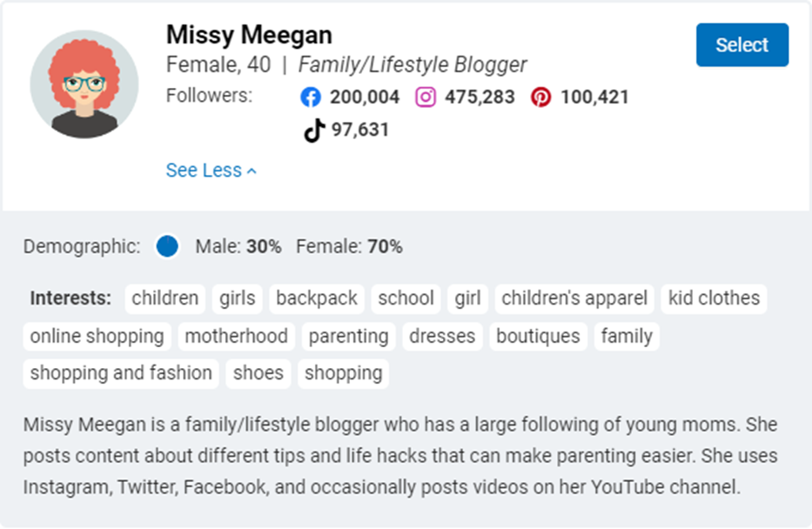Open Missy Meegan's avatar picture

click(x=84, y=84)
